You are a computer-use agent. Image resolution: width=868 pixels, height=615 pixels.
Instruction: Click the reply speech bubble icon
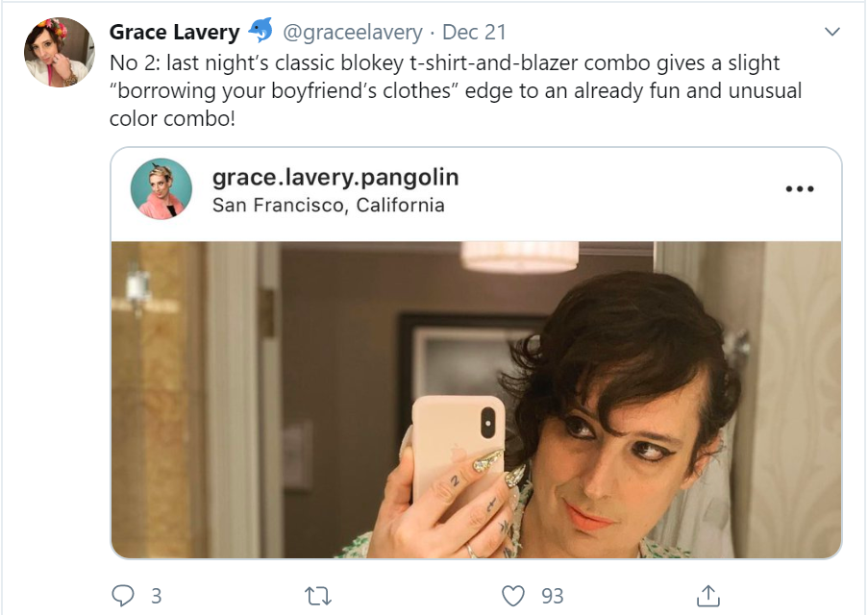pyautogui.click(x=123, y=596)
